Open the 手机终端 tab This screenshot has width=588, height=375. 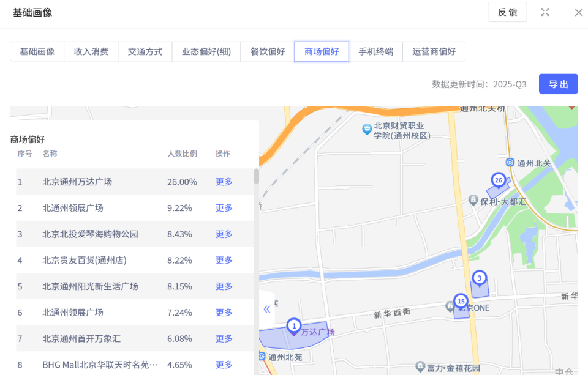[376, 51]
